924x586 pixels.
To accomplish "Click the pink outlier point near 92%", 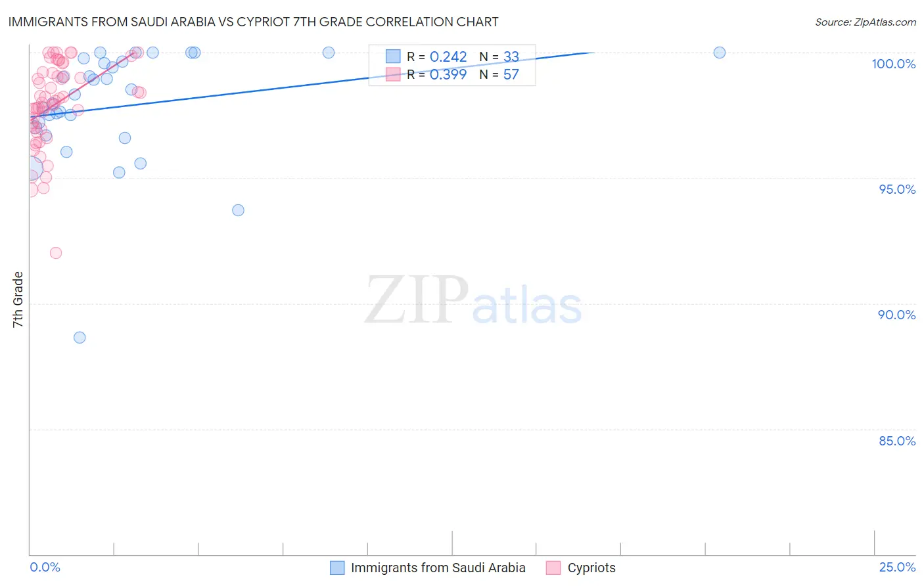I will pyautogui.click(x=56, y=253).
